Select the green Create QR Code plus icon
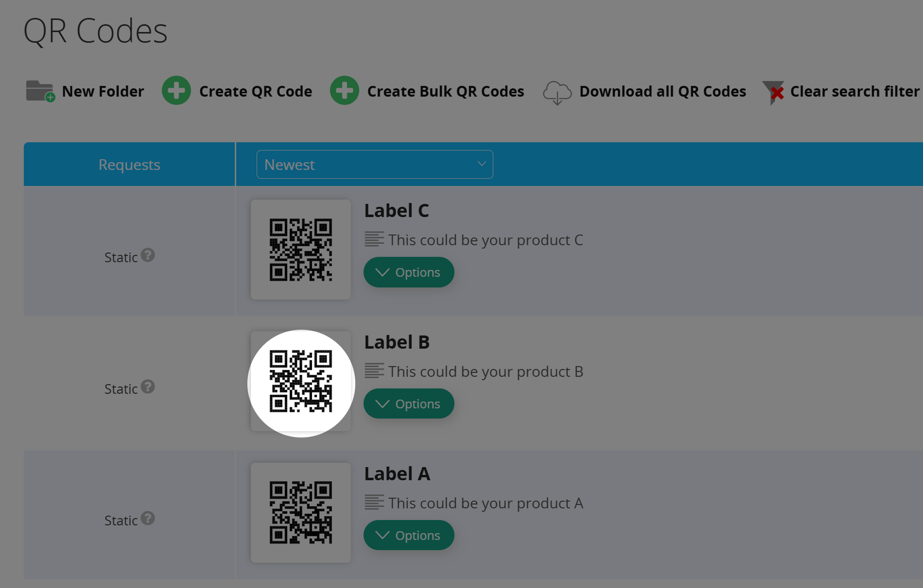The image size is (923, 588). coord(176,91)
